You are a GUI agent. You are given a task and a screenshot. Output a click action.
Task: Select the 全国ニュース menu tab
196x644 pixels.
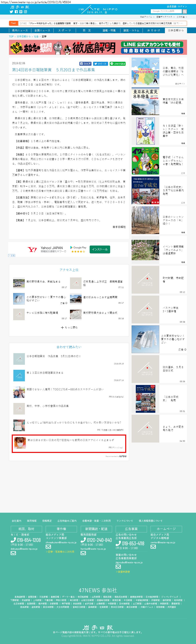pyautogui.click(x=42, y=30)
